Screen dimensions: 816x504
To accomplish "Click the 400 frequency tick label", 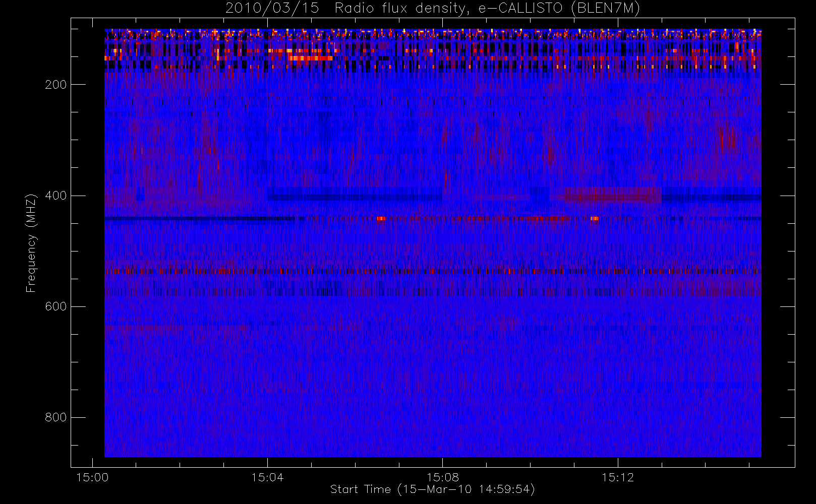I will (x=55, y=196).
